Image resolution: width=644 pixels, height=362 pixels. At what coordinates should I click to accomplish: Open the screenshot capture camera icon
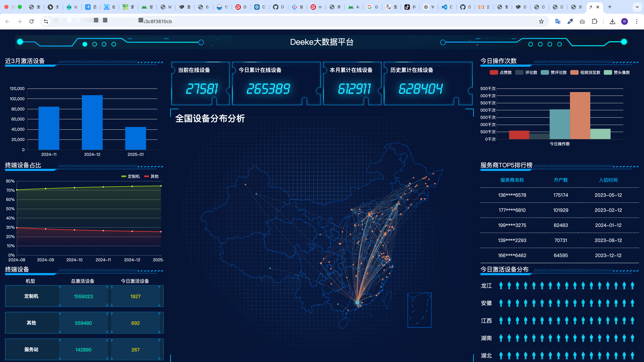[x=582, y=21]
